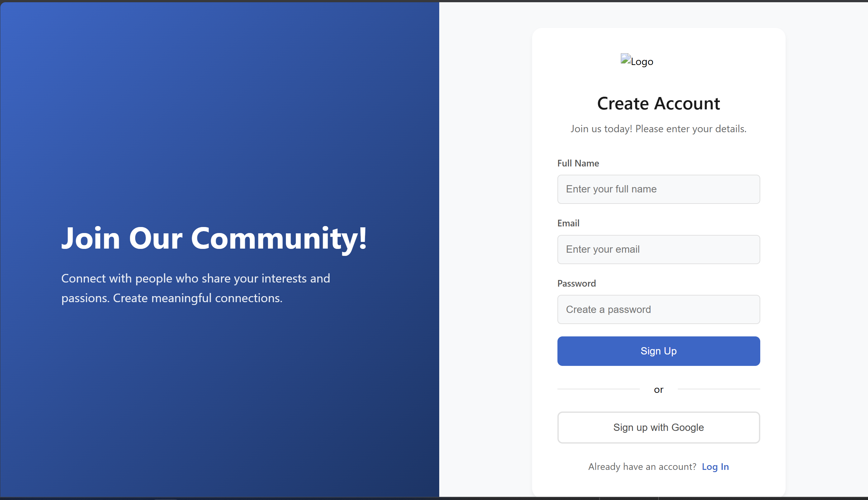Click the broken Logo image icon
Image resolution: width=868 pixels, height=500 pixels.
[x=625, y=59]
